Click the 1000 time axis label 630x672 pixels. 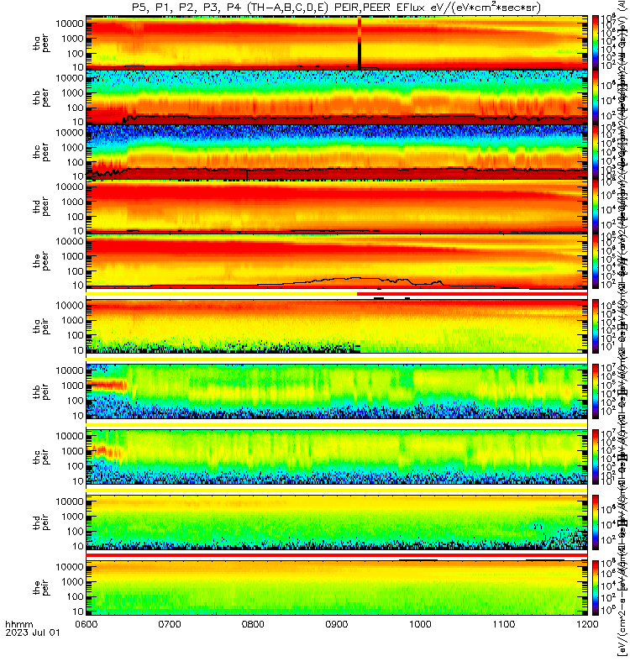pos(421,624)
